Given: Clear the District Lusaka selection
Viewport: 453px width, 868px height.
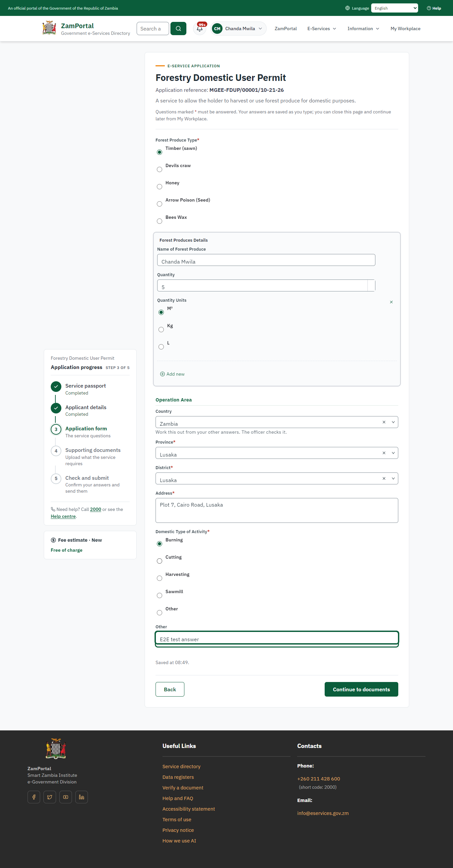Looking at the screenshot, I should pos(384,478).
